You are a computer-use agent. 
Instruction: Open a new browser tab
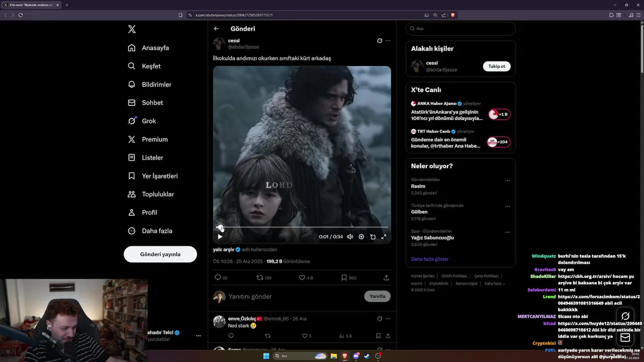pyautogui.click(x=66, y=5)
